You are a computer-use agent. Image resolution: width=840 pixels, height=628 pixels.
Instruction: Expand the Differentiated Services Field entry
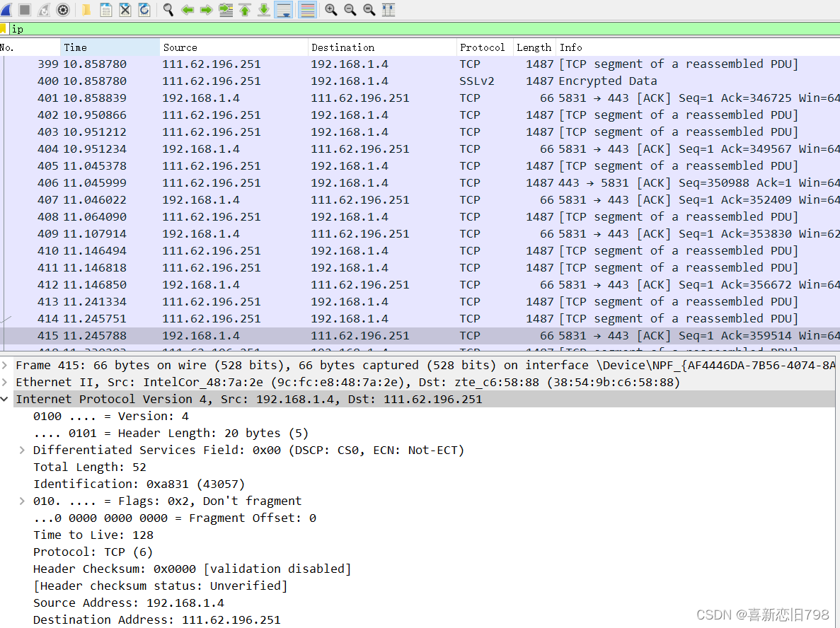pos(21,450)
